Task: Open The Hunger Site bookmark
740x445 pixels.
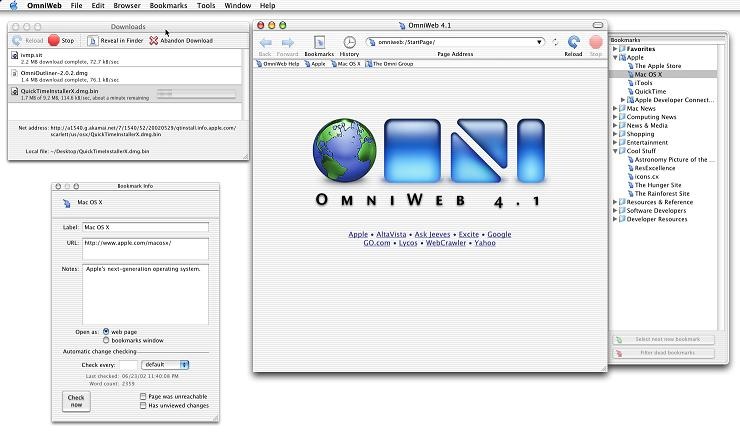Action: pyautogui.click(x=658, y=185)
